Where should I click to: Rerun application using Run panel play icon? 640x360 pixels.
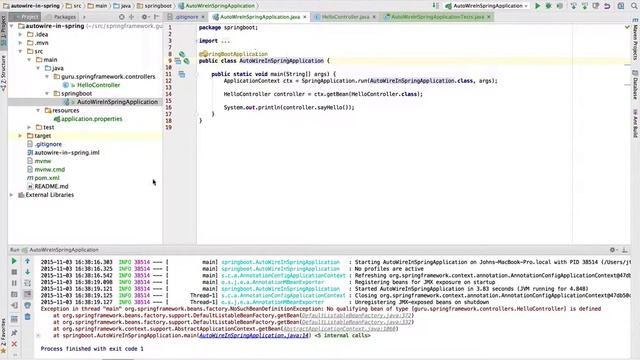(14, 261)
